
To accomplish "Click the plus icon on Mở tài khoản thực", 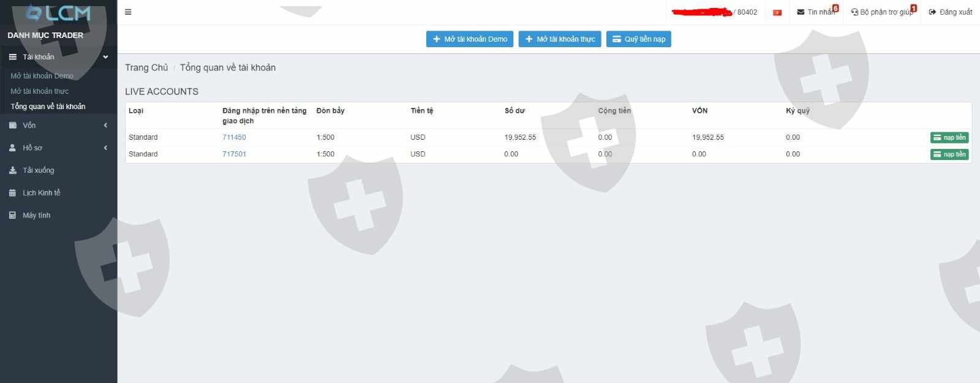I will point(529,39).
